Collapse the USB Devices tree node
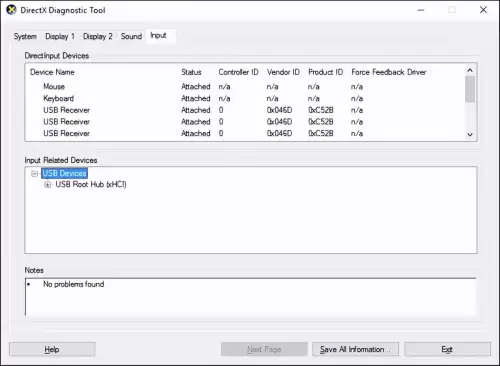This screenshot has width=500, height=366. [x=34, y=174]
